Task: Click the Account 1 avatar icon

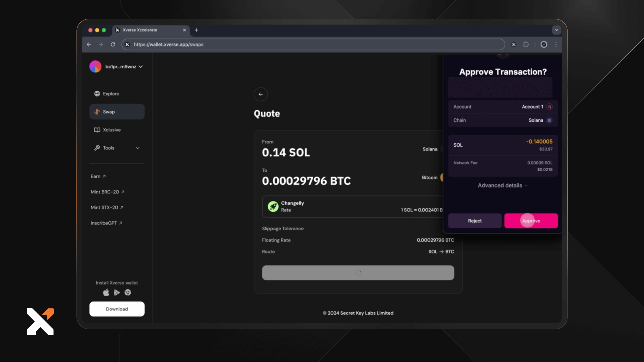Action: pos(549,107)
